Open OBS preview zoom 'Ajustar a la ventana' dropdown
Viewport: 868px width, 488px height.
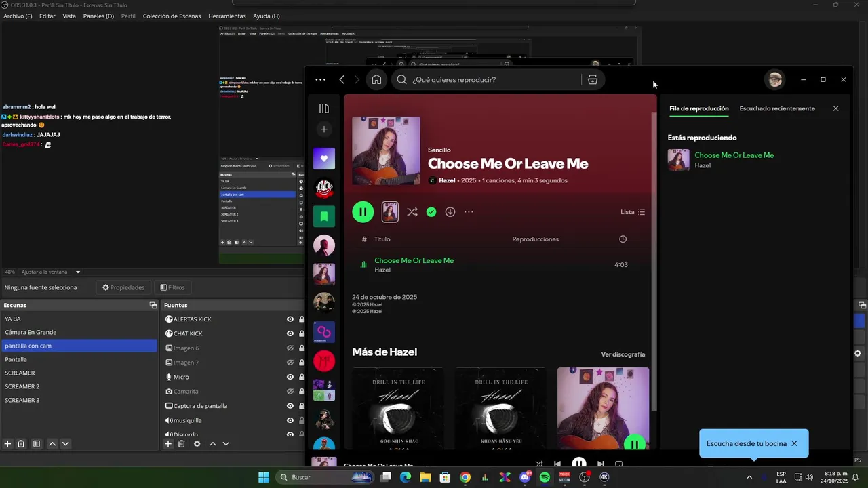(51, 272)
